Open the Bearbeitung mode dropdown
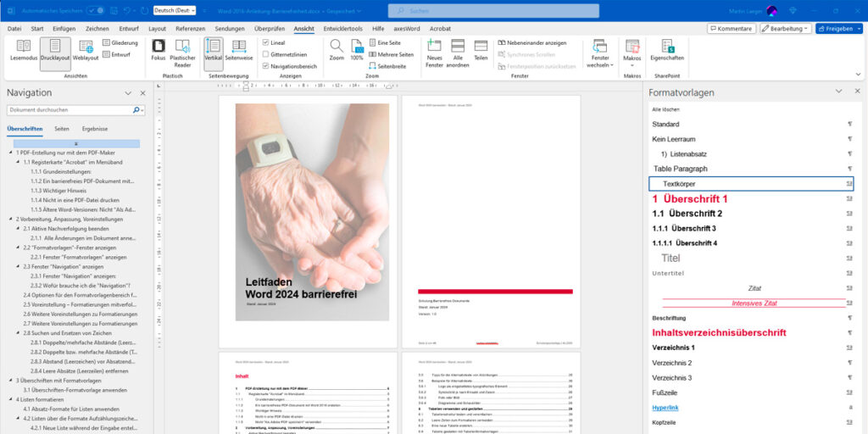 (x=786, y=28)
